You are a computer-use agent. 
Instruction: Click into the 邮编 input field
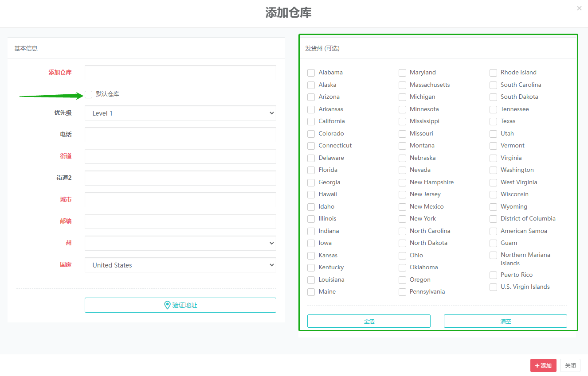[x=180, y=221]
